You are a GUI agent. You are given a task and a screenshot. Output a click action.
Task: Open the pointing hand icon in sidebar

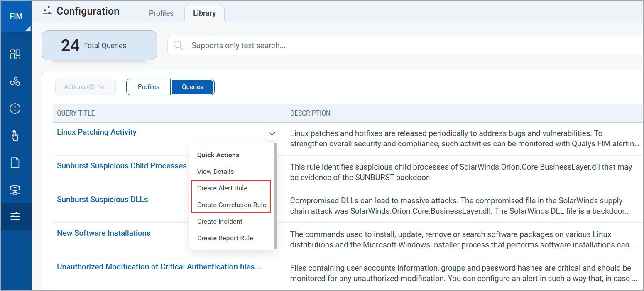coord(15,136)
